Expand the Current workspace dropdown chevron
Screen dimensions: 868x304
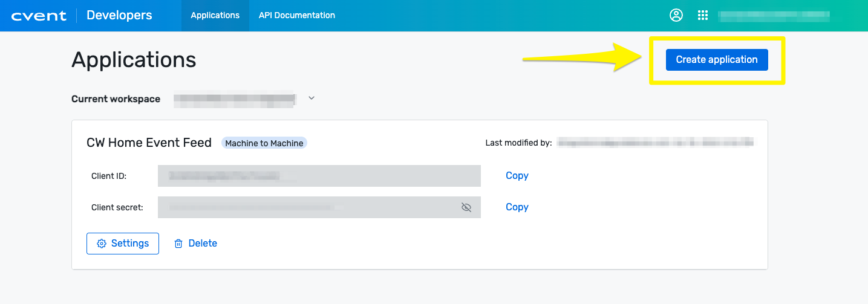pyautogui.click(x=312, y=98)
